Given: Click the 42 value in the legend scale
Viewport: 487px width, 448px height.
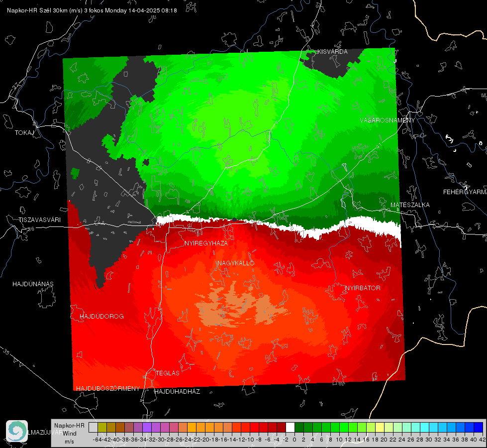Looking at the screenshot, I should 482,440.
